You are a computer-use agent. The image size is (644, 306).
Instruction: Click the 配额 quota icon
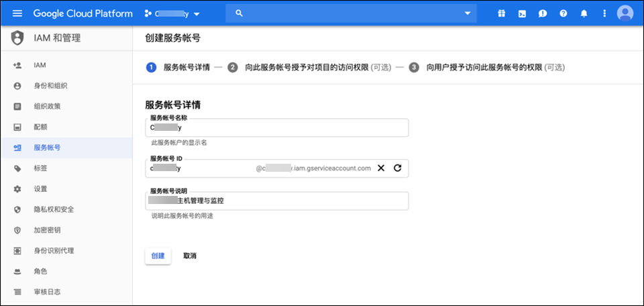pos(17,127)
